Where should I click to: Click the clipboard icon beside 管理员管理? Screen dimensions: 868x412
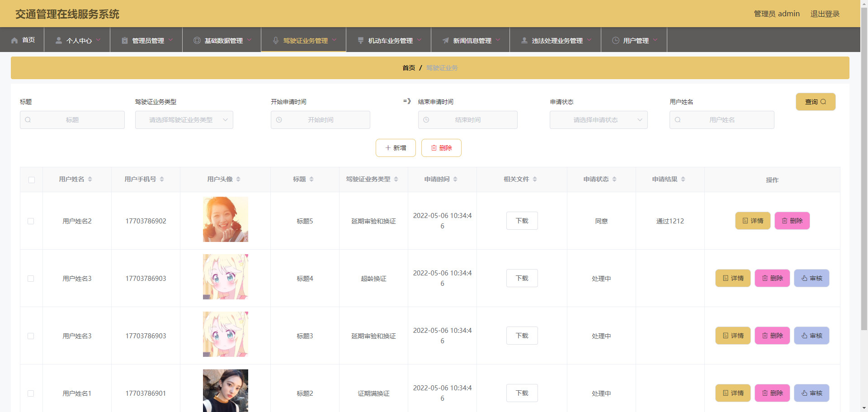[x=125, y=40]
